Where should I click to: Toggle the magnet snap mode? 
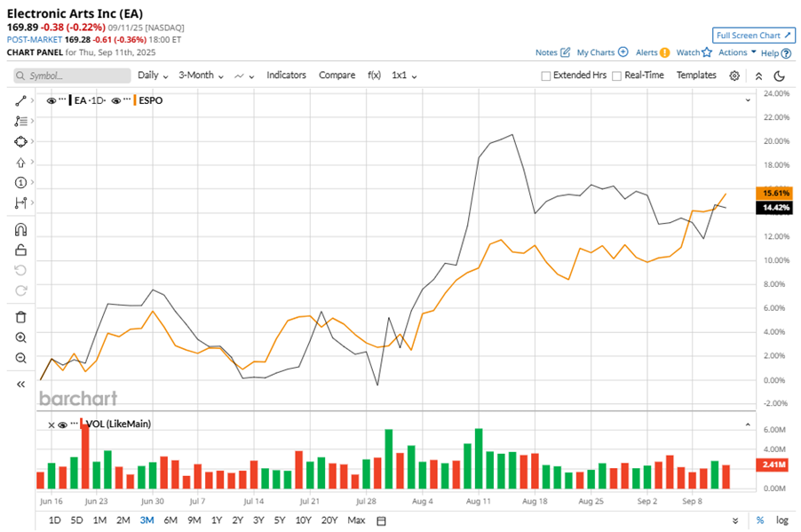click(x=20, y=229)
